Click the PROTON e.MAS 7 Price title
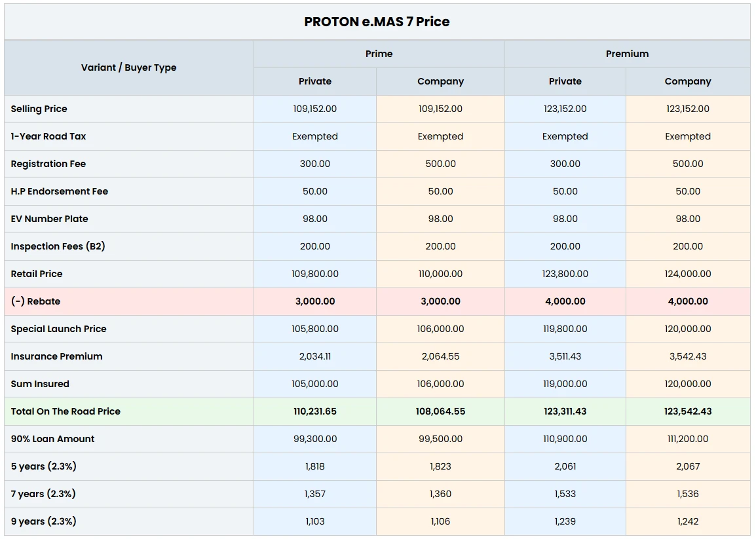This screenshot has width=756, height=539. [376, 22]
